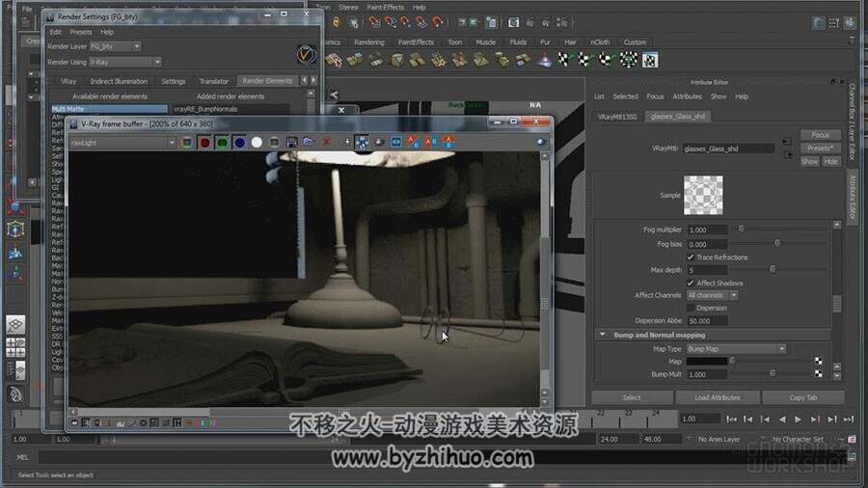Image resolution: width=868 pixels, height=488 pixels.
Task: Click Dispersion Abbe value field
Action: coord(707,321)
